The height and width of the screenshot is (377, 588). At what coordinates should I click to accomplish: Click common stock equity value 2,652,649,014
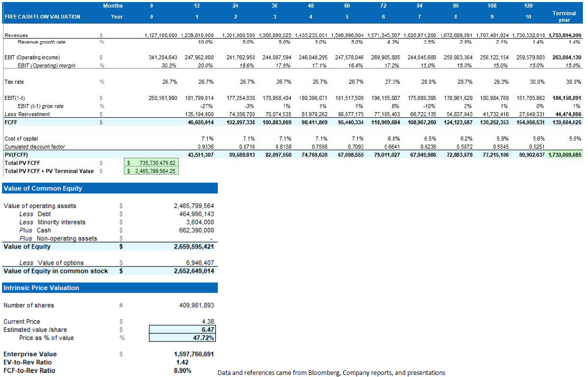pyautogui.click(x=194, y=271)
